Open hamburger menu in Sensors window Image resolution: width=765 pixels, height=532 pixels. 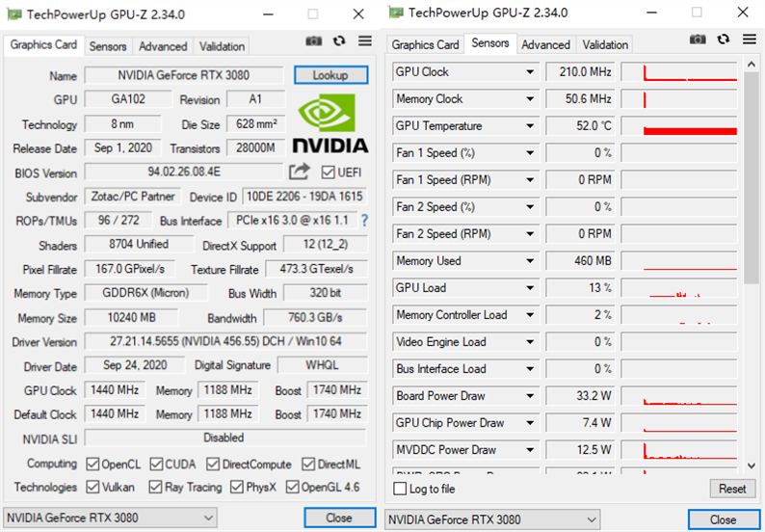[750, 40]
